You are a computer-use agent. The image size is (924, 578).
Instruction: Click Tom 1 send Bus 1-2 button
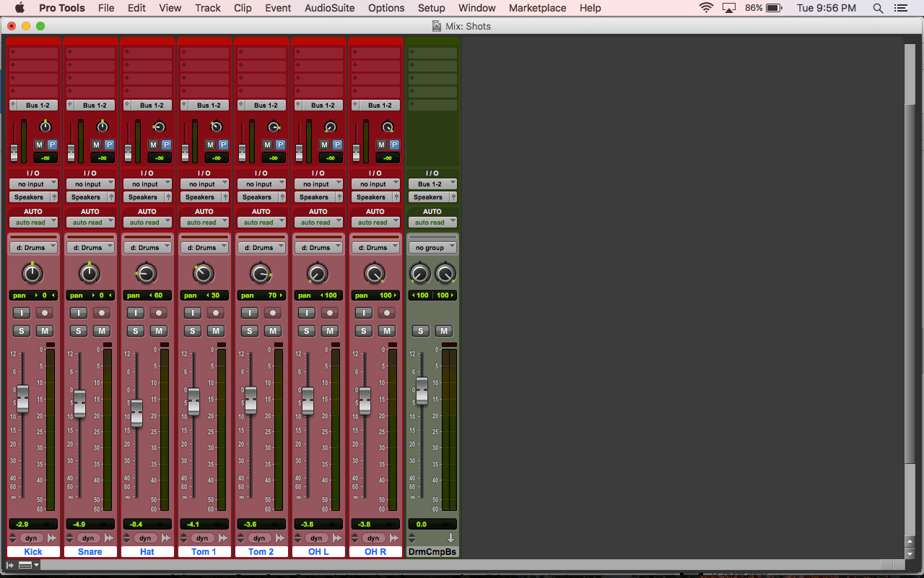[x=208, y=105]
